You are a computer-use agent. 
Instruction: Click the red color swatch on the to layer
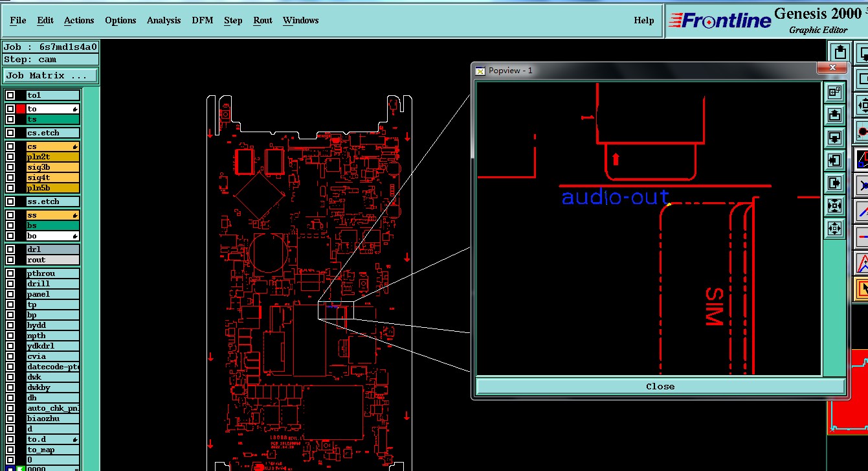21,109
